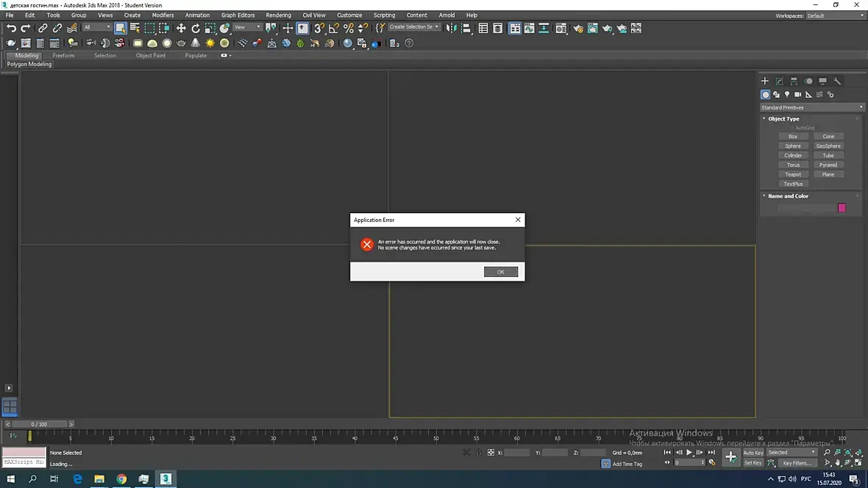Open the Modifiers menu
Screen dimensions: 868x488
pyautogui.click(x=163, y=15)
